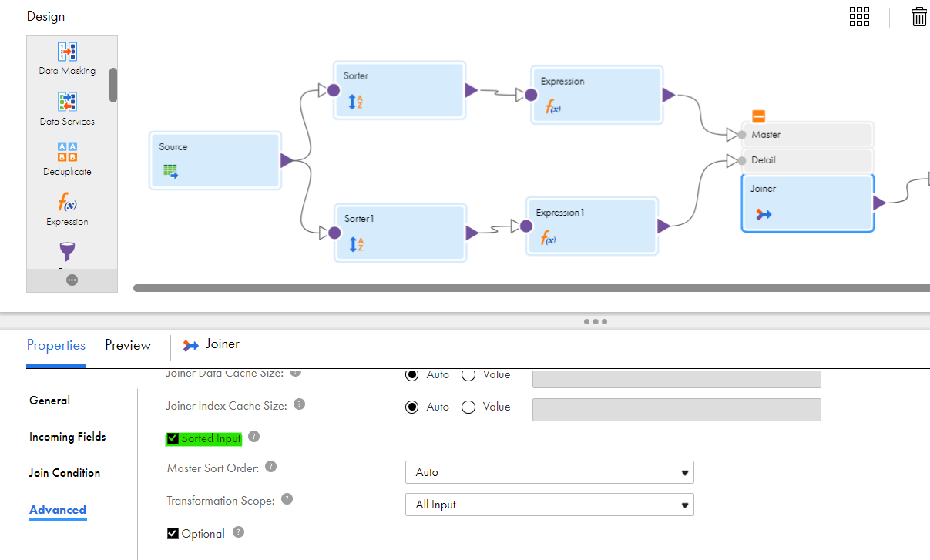Select the Source node on canvas

coord(214,160)
